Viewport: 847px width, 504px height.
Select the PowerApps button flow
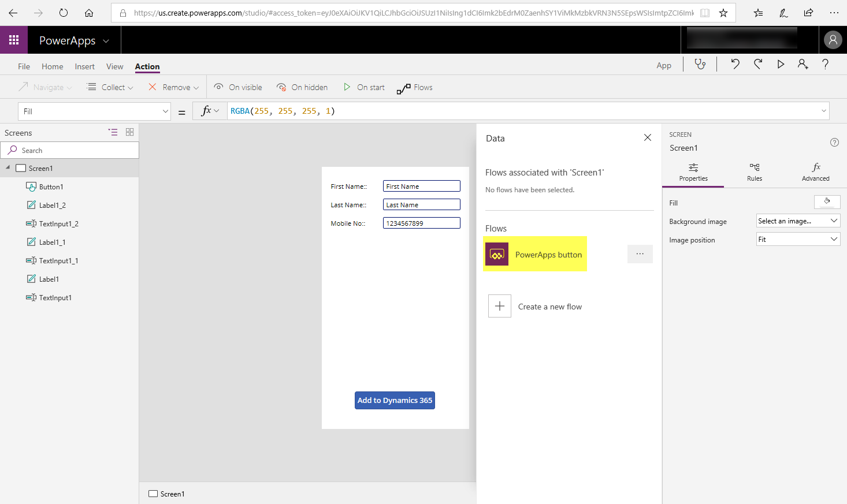[x=535, y=254]
